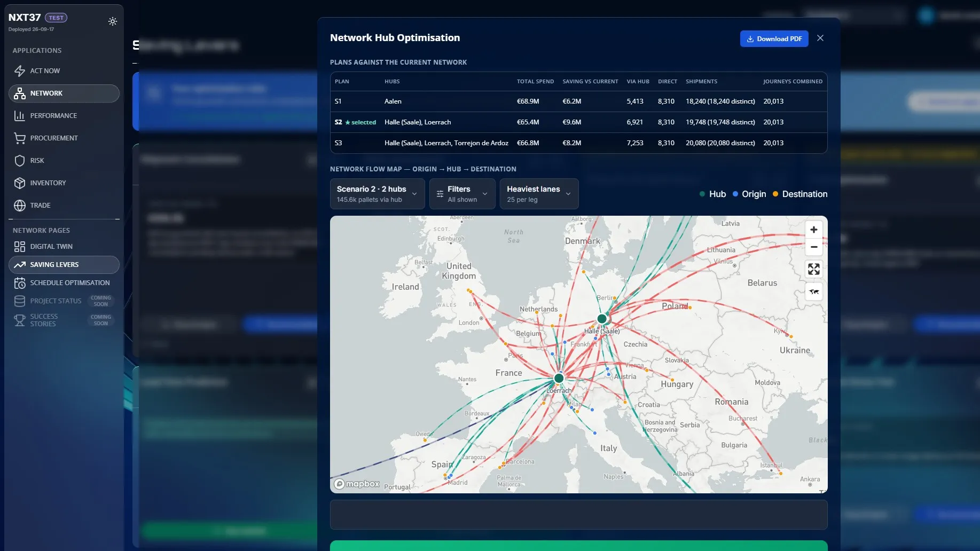The image size is (980, 551).
Task: Click the Destination legend entry
Action: click(800, 194)
